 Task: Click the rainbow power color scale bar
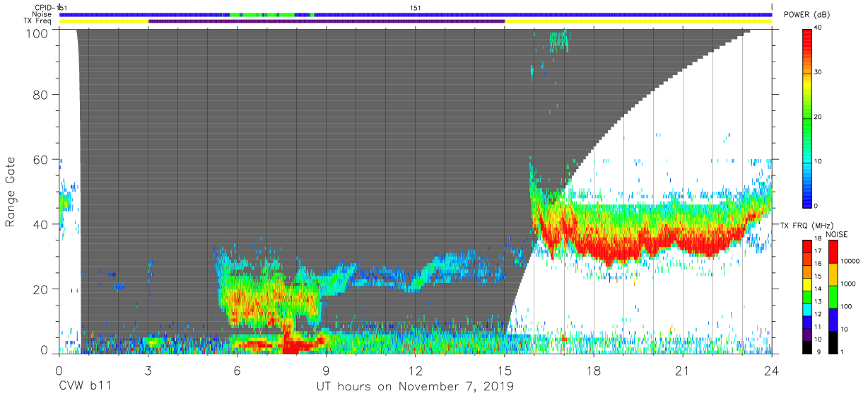(808, 117)
